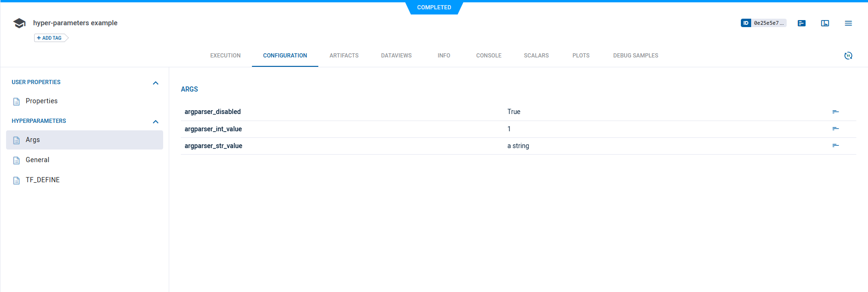868x292 pixels.
Task: Click the Add Tag button
Action: (x=50, y=38)
